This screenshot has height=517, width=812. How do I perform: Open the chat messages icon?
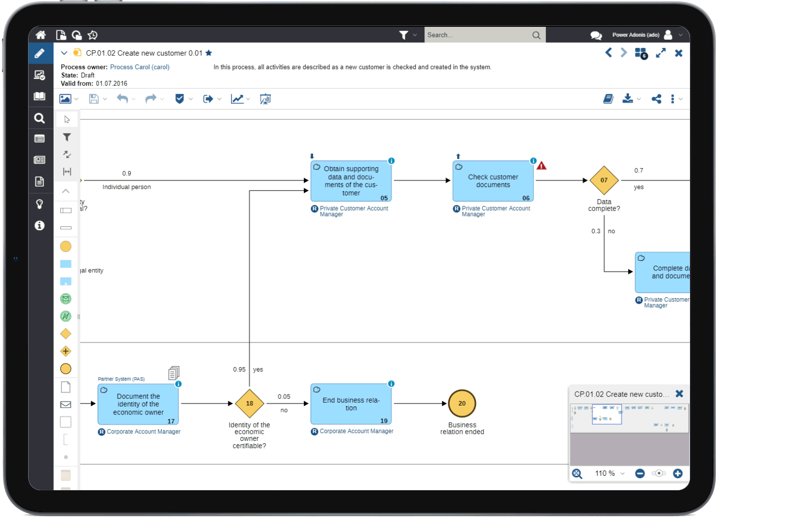pos(596,35)
